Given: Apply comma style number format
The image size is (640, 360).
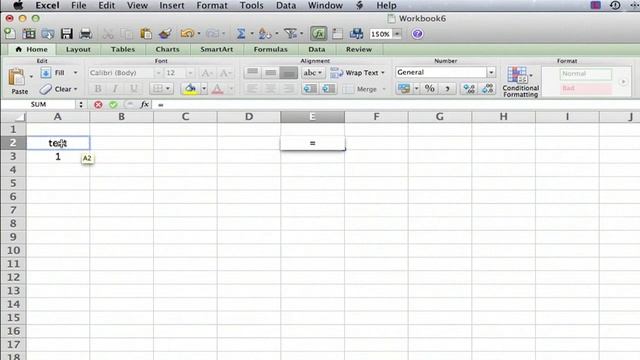Looking at the screenshot, I should pos(447,88).
